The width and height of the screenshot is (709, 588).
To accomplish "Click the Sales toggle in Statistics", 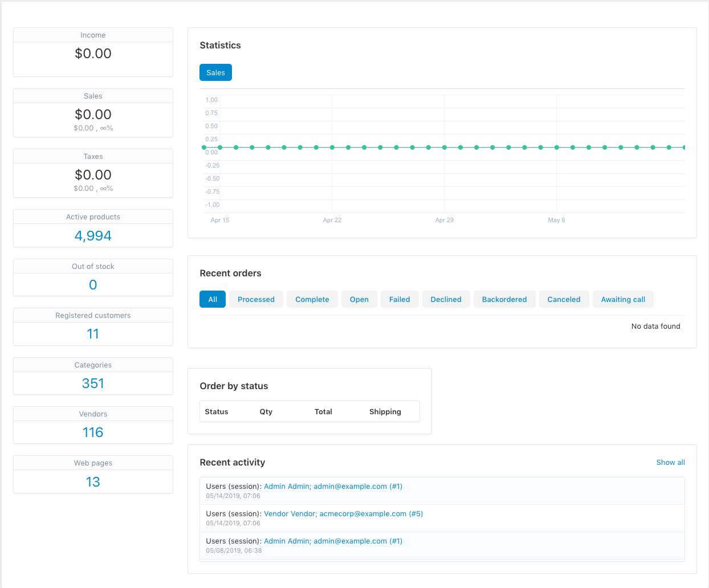I will [x=215, y=72].
